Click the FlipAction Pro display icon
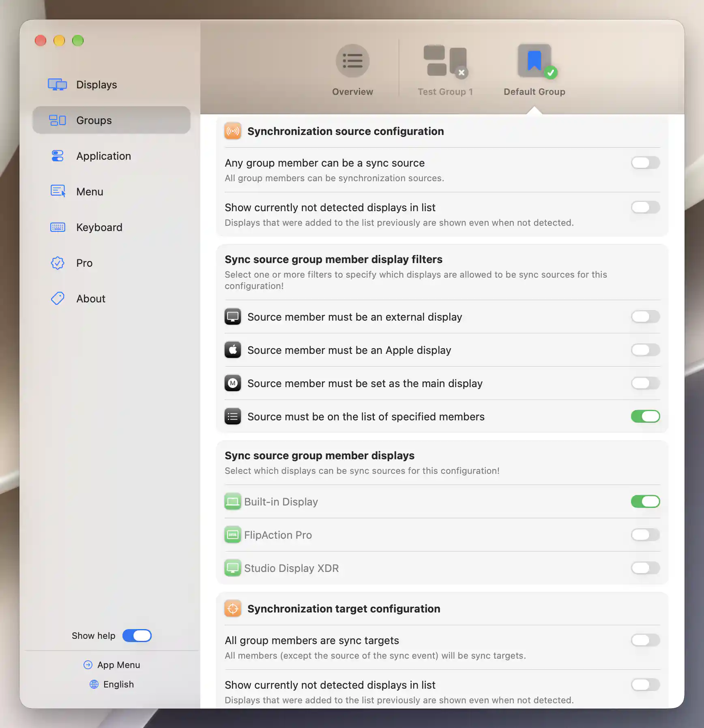 pyautogui.click(x=233, y=535)
